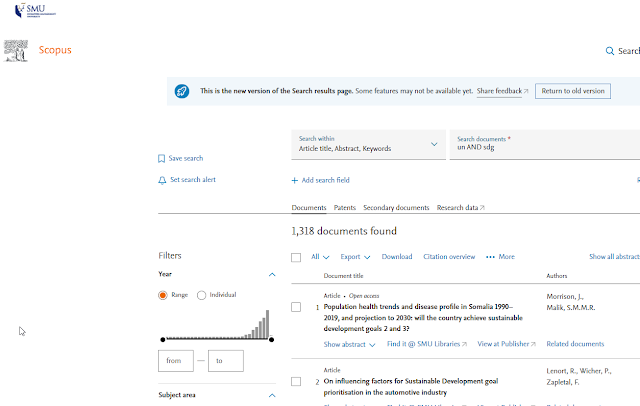
Task: Open author Morrison, J.
Action: pyautogui.click(x=565, y=297)
